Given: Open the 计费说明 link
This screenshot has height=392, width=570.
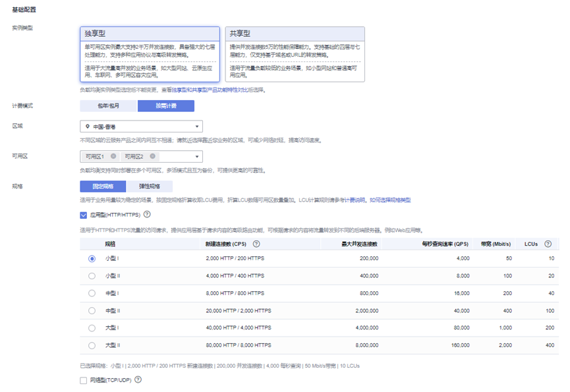Looking at the screenshot, I should [355, 200].
